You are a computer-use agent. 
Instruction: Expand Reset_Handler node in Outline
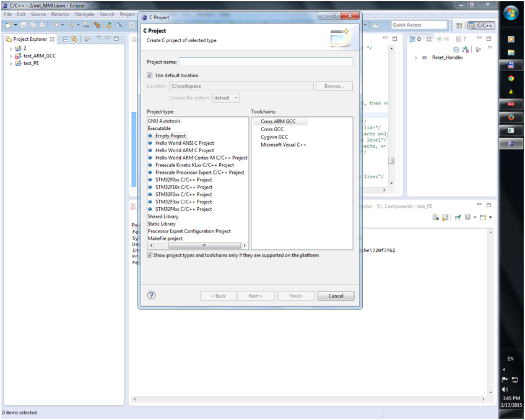416,58
